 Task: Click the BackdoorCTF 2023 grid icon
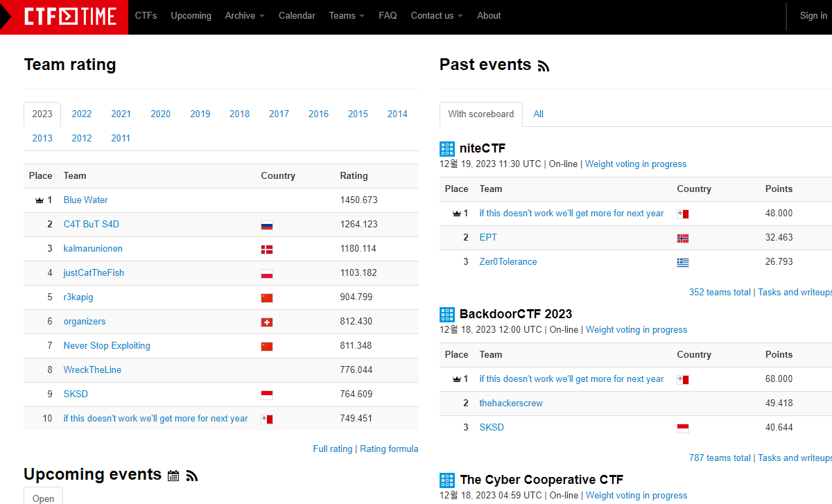[x=447, y=314]
